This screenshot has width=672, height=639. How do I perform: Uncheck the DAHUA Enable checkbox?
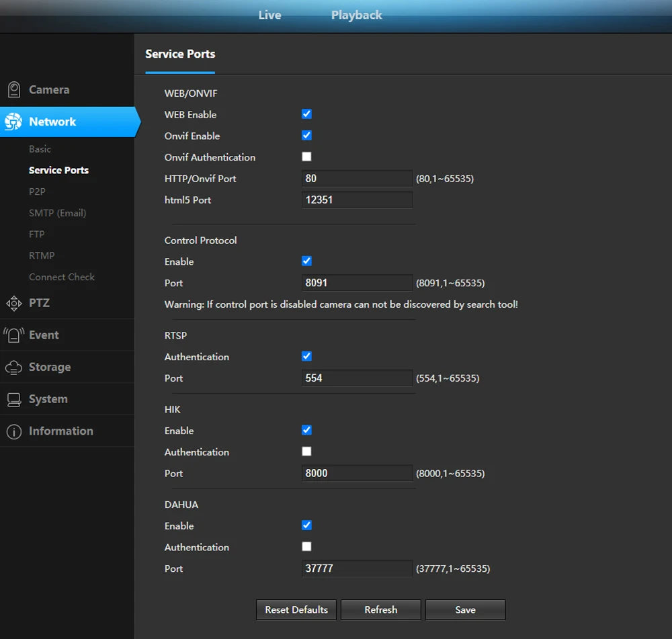click(x=306, y=525)
